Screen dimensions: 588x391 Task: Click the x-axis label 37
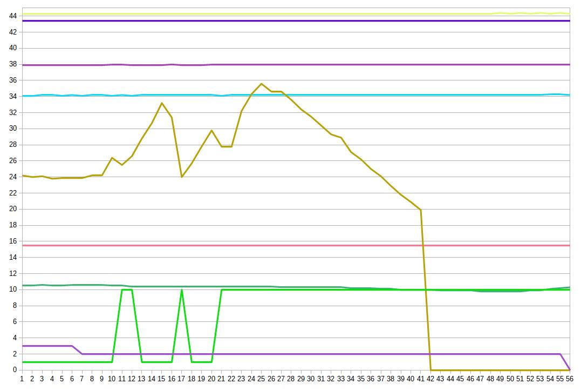(x=381, y=379)
